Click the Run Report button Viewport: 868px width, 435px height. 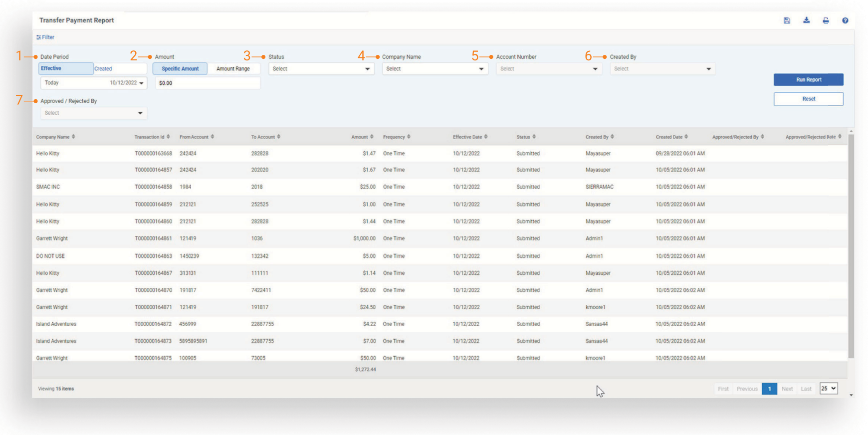[808, 80]
